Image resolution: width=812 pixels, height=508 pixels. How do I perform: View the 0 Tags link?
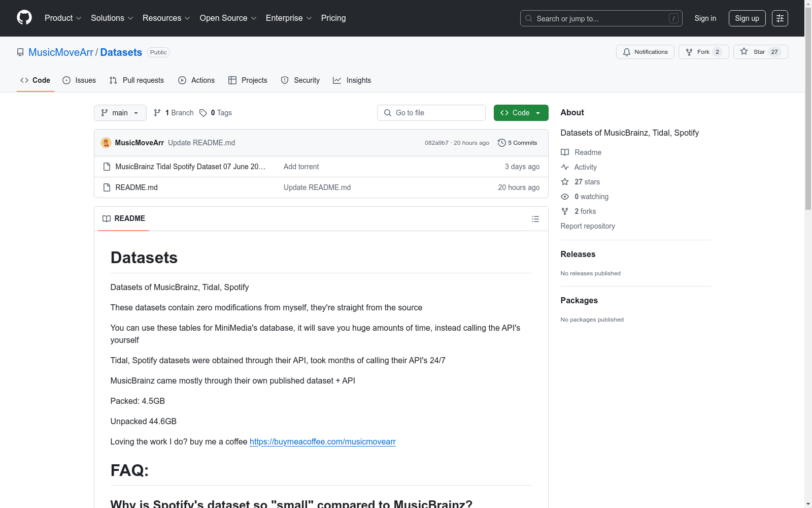[216, 113]
